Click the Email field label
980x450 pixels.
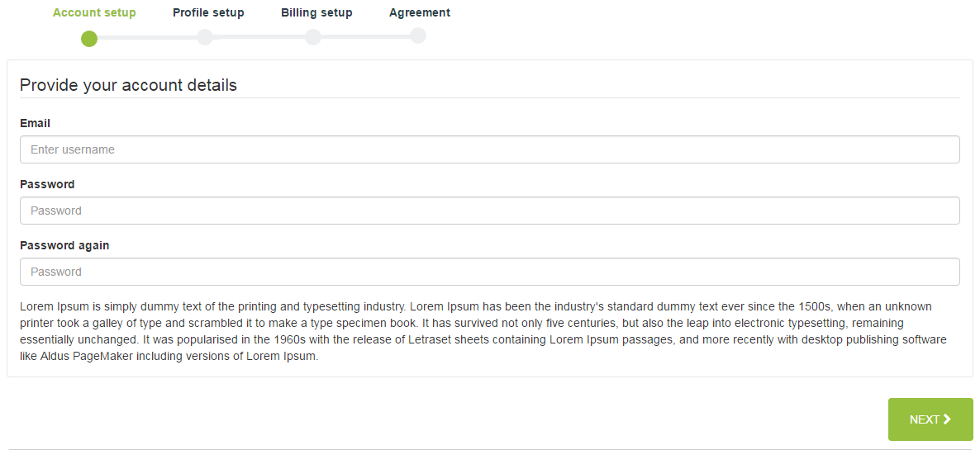pyautogui.click(x=36, y=123)
